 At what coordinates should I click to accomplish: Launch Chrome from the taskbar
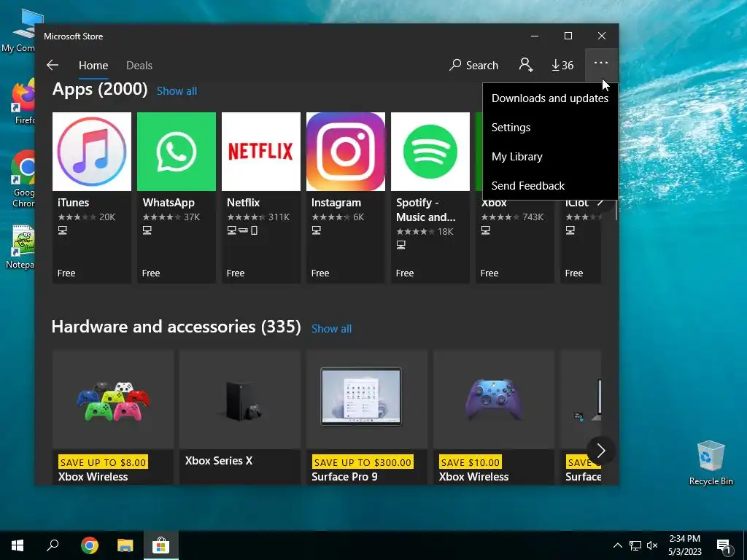90,545
